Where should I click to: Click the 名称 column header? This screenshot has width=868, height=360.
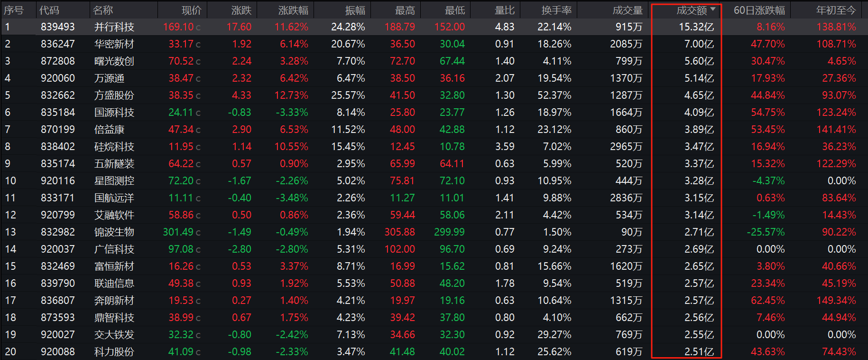coord(103,10)
